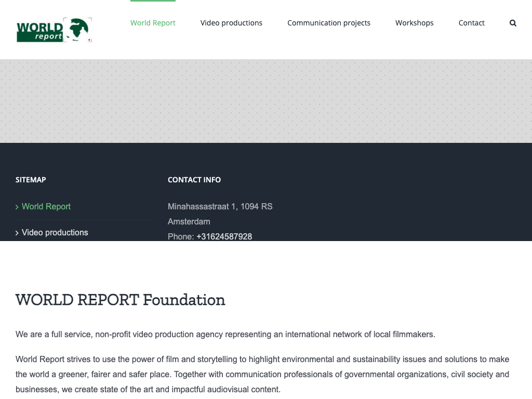The image size is (532, 399).
Task: Click the paragraph starting 'We are a full service'
Action: pyautogui.click(x=225, y=334)
